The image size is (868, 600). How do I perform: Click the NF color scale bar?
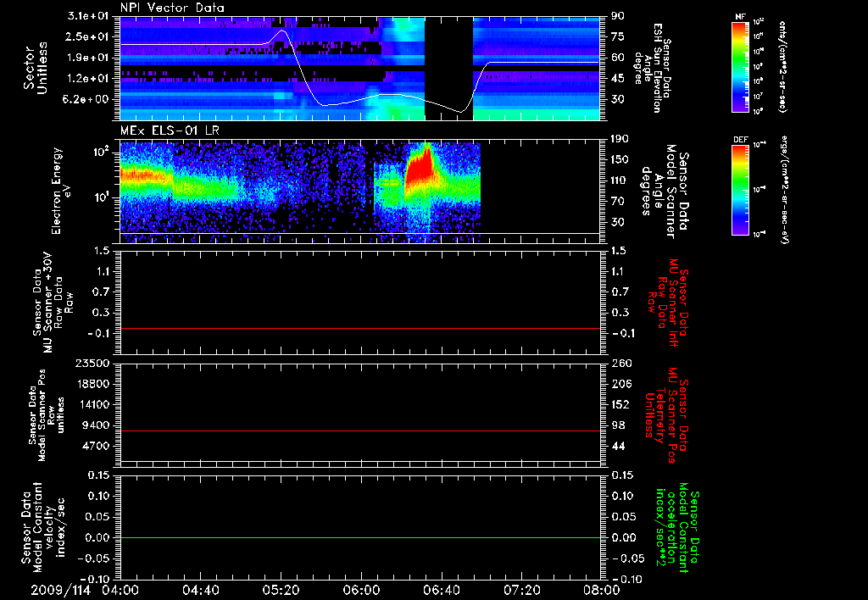coord(740,67)
